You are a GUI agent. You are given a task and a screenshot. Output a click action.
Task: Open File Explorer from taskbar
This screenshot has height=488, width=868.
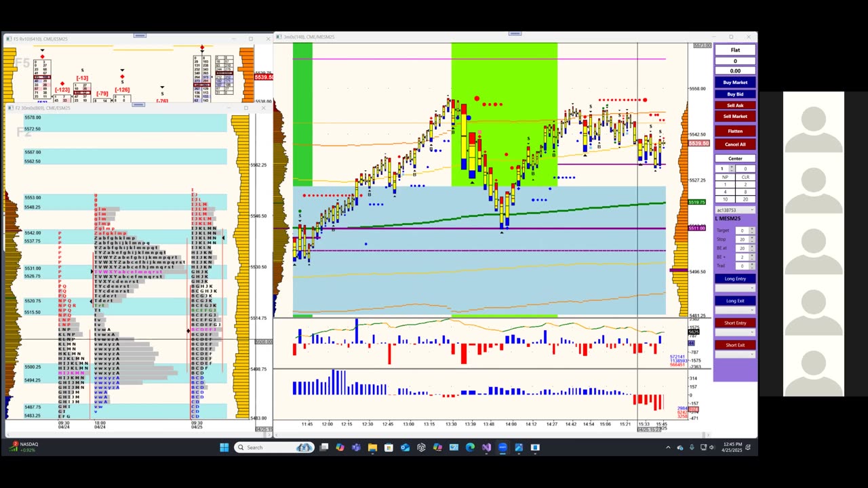(x=372, y=447)
